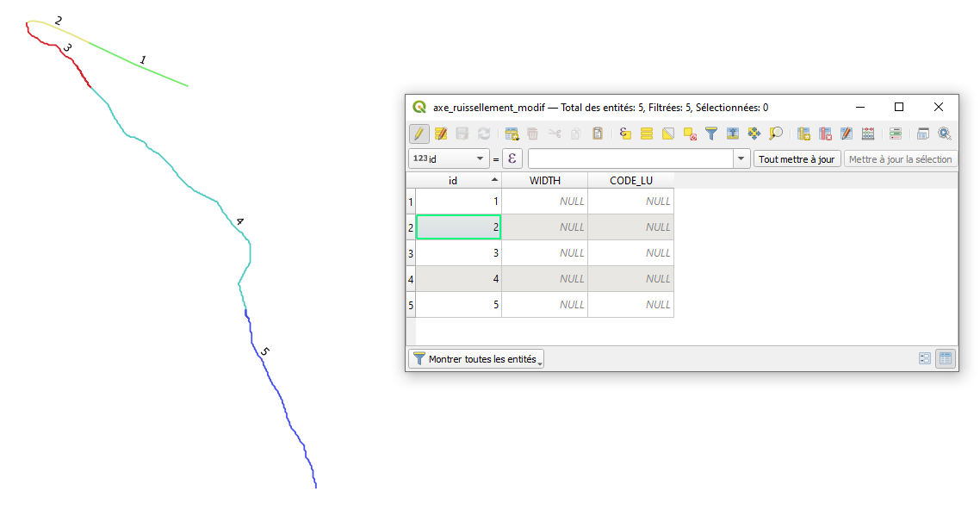Viewport: 980px width, 509px height.
Task: Open expression builder epsilon button
Action: [x=512, y=158]
